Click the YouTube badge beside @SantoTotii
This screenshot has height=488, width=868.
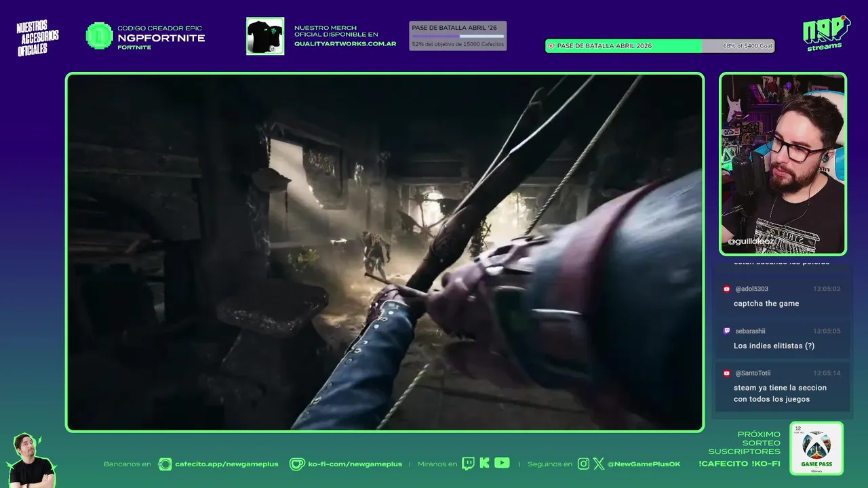(x=727, y=373)
